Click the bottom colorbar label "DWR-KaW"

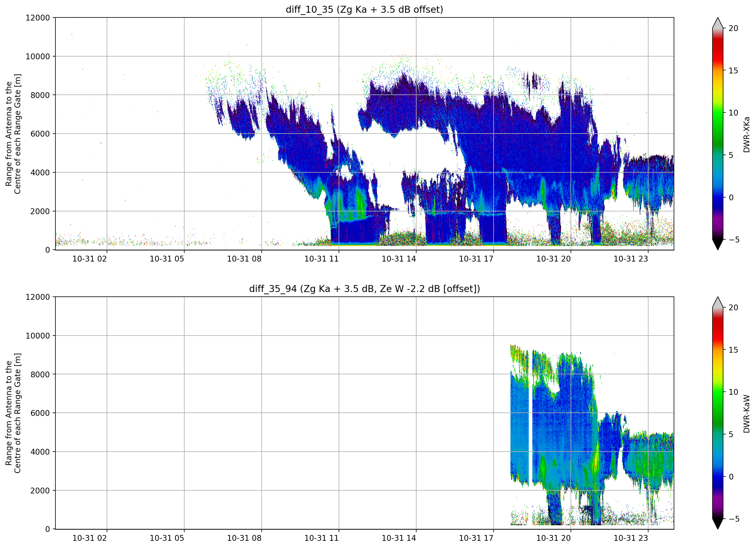click(746, 414)
